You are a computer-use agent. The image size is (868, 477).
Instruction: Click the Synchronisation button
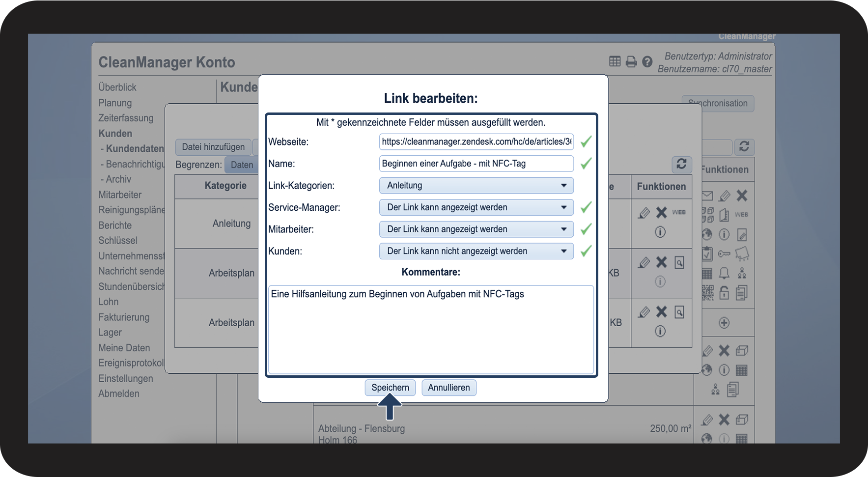718,103
